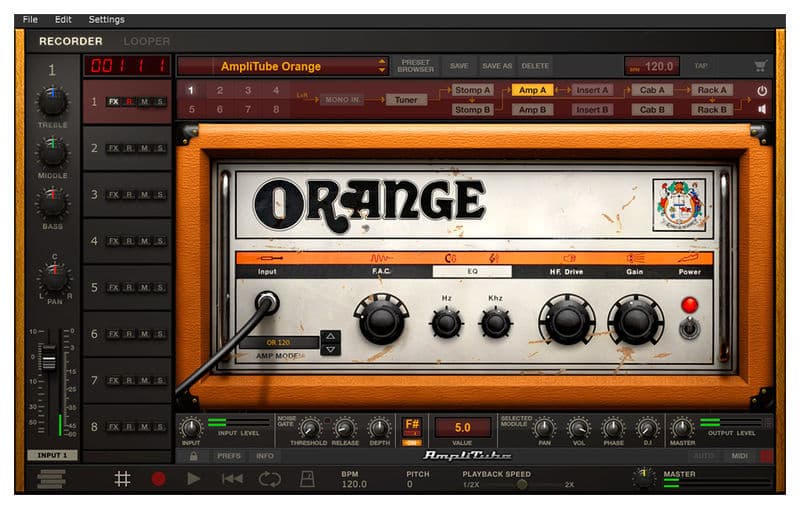Click the Bass knob in channel strip
Viewport: 800px width, 509px height.
pyautogui.click(x=52, y=203)
